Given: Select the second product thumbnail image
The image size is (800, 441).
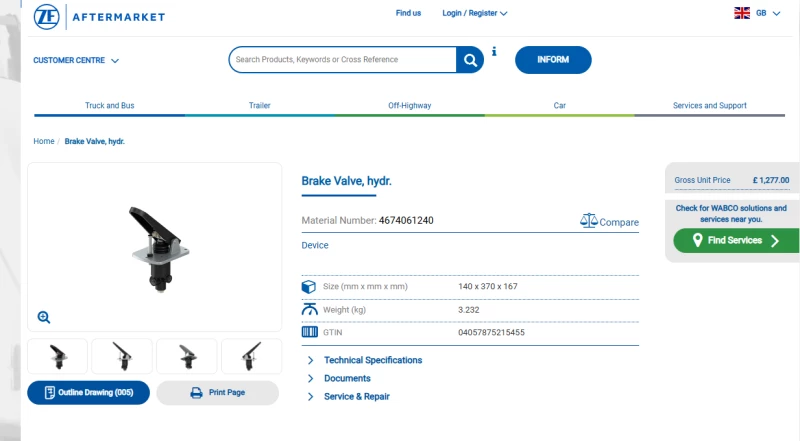Looking at the screenshot, I should point(122,356).
